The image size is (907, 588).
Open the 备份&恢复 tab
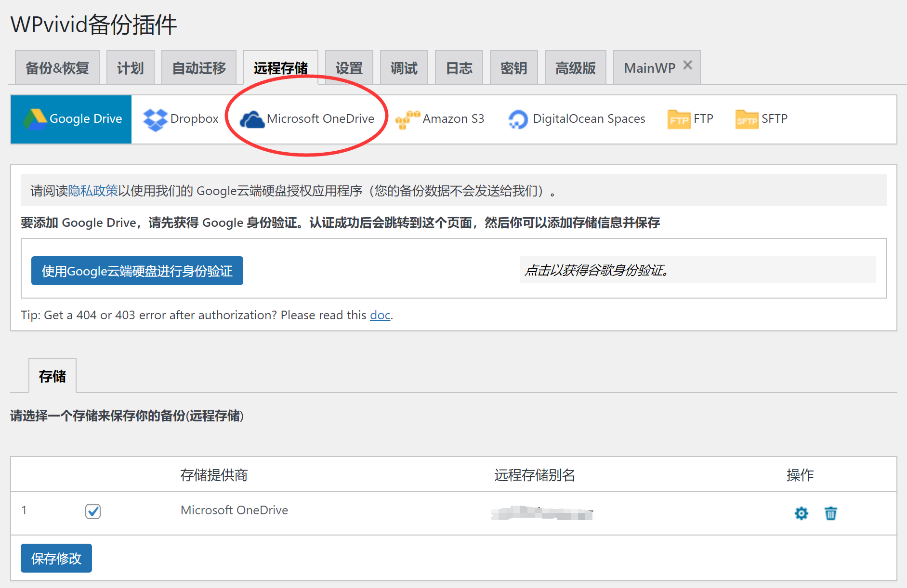click(57, 67)
